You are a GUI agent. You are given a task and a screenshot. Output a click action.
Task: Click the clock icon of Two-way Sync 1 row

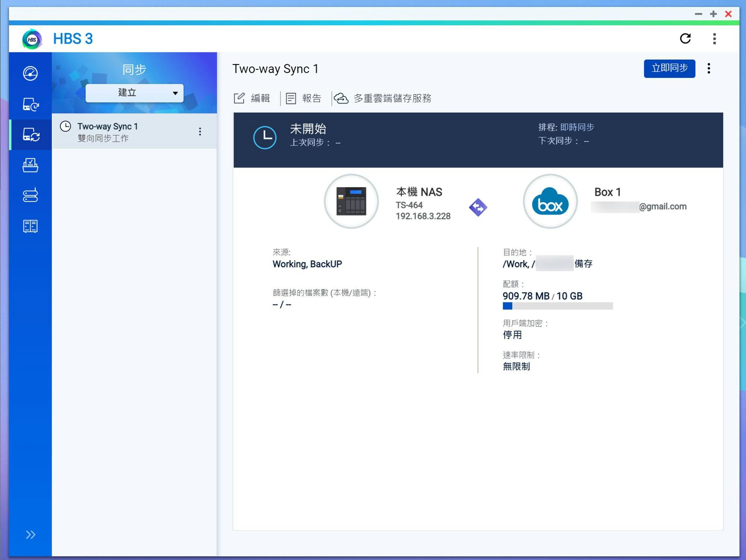pyautogui.click(x=66, y=126)
